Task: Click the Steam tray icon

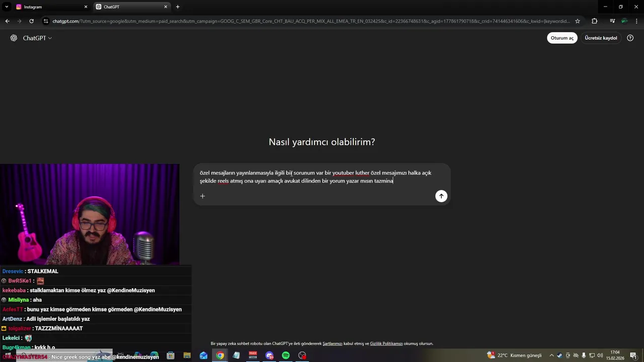Action: 559,355
